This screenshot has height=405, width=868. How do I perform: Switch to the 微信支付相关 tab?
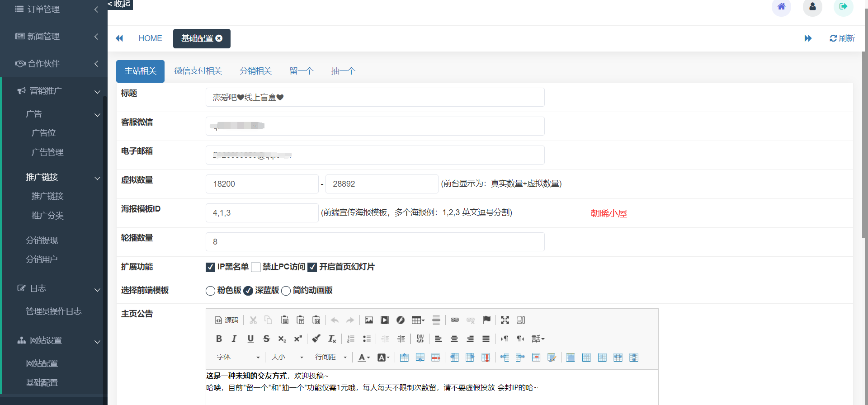pos(198,71)
